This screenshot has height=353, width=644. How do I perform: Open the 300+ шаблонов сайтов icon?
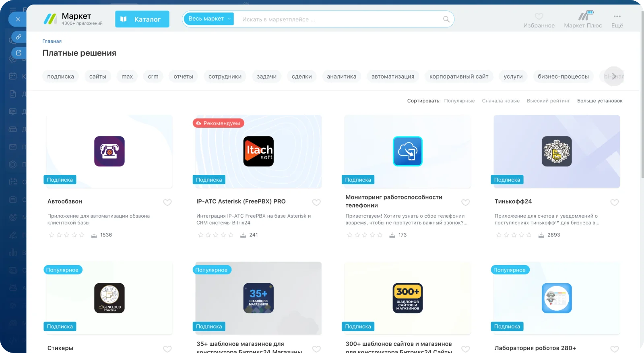408,298
